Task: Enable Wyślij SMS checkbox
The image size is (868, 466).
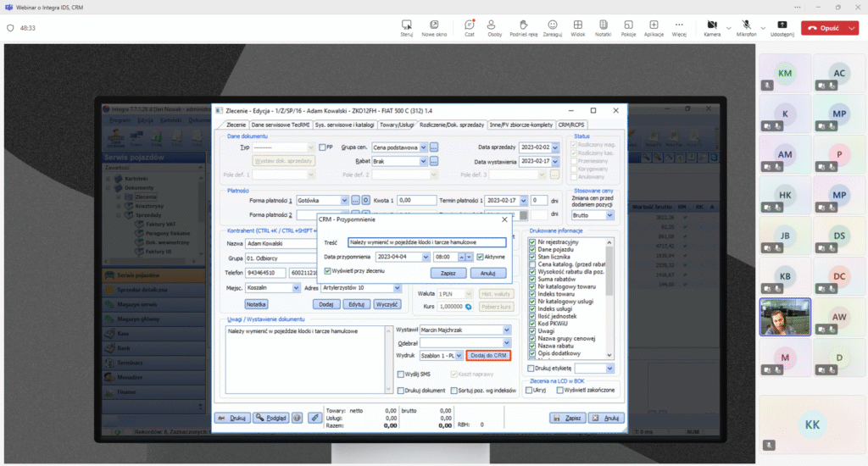Action: tap(401, 374)
